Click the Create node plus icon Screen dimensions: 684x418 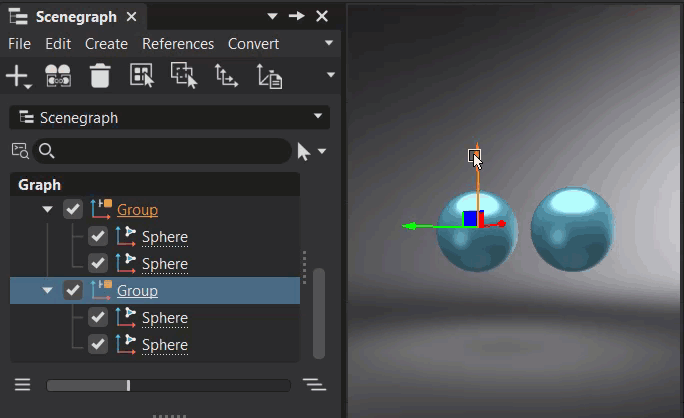click(x=16, y=75)
